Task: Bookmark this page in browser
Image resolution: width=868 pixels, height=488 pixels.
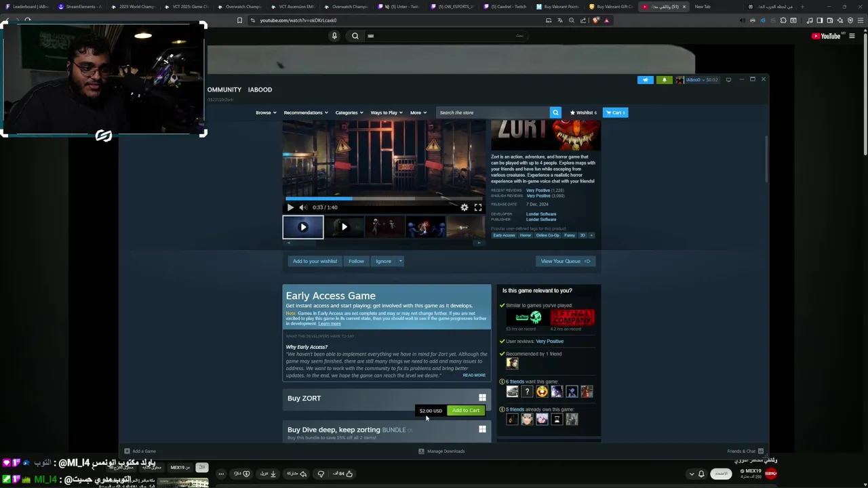Action: pyautogui.click(x=239, y=20)
